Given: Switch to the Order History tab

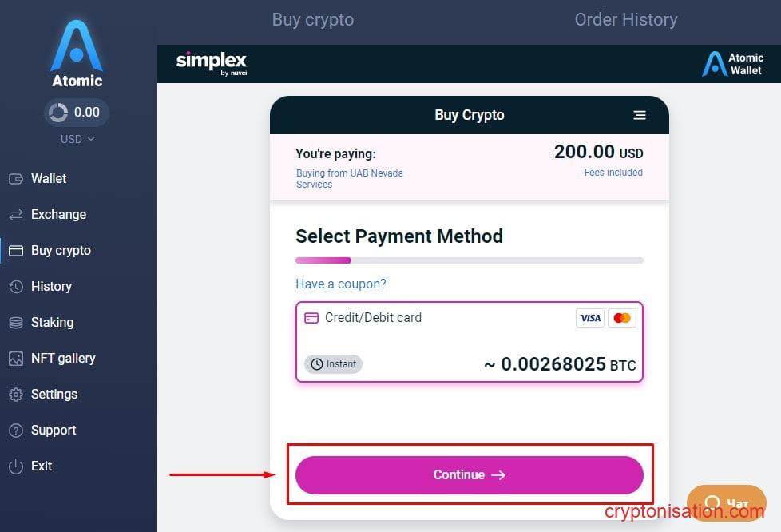Looking at the screenshot, I should click(x=625, y=20).
